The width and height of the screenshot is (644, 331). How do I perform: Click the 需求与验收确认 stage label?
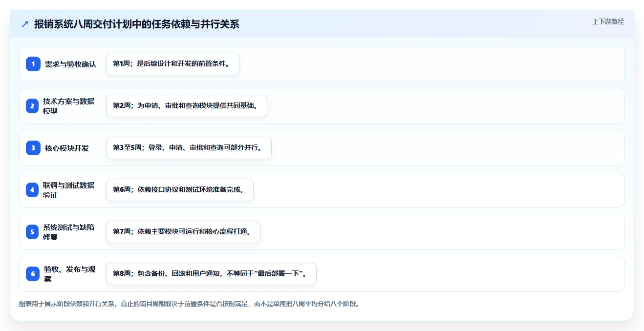(x=70, y=64)
